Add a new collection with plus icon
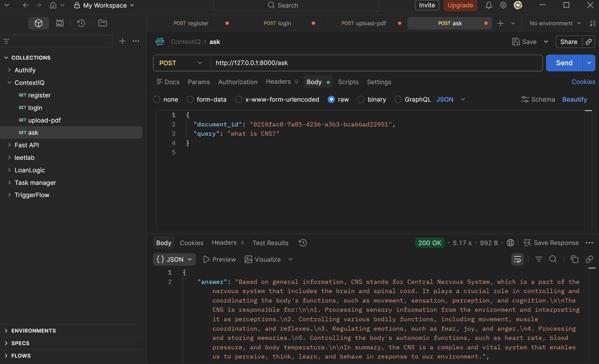 (122, 41)
